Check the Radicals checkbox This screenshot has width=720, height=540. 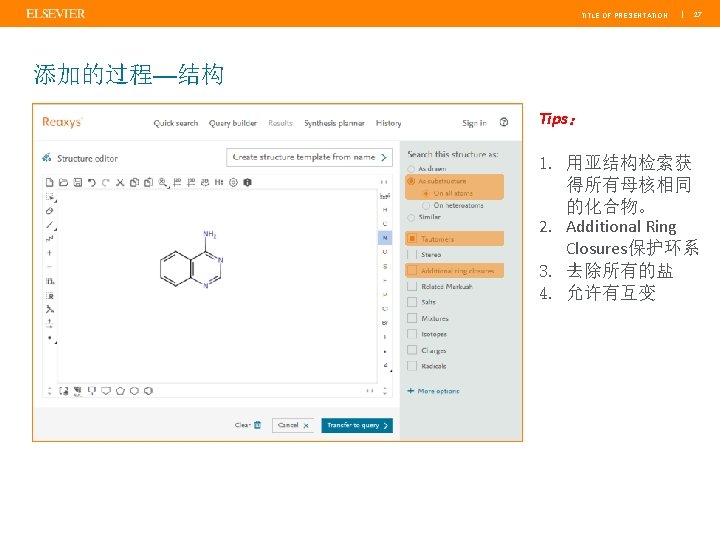(412, 366)
